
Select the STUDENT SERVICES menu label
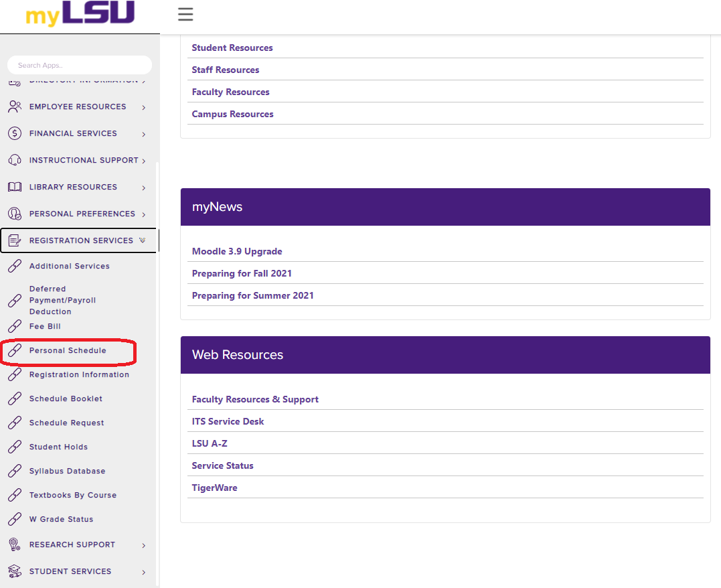click(x=70, y=571)
